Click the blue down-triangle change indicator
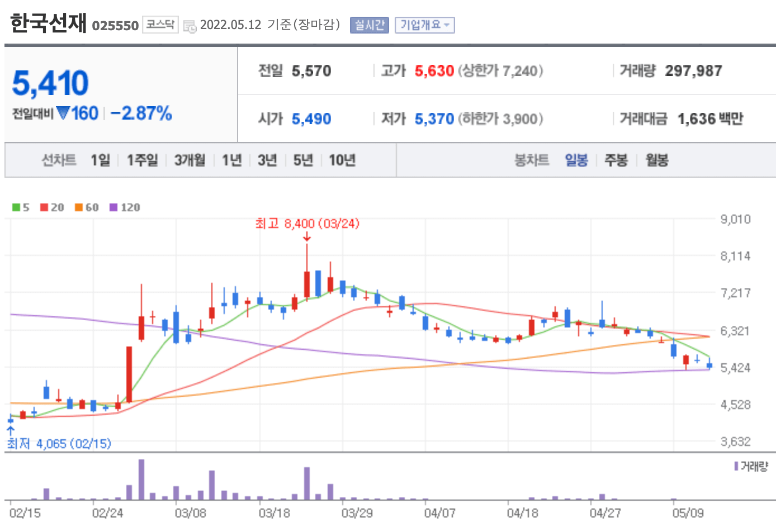Viewport: 776px width, 532px height. point(63,113)
